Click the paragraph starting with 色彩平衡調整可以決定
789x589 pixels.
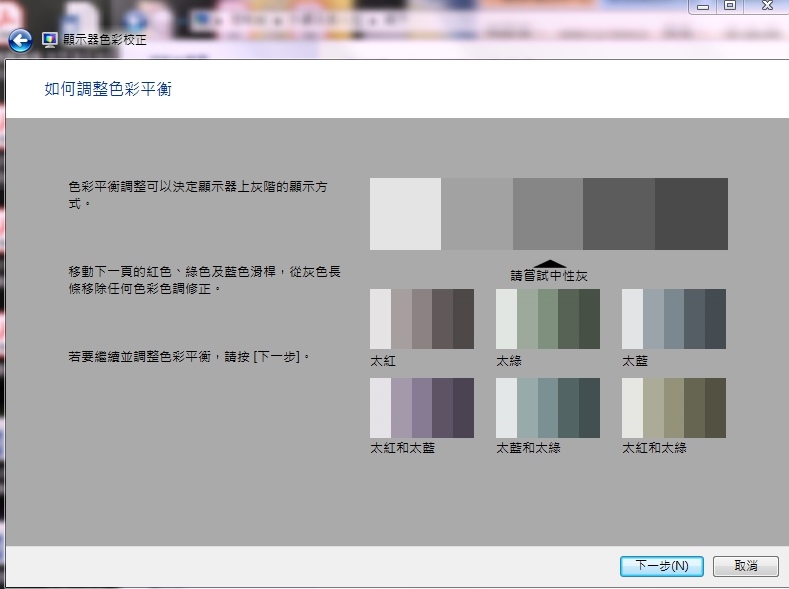(x=198, y=195)
